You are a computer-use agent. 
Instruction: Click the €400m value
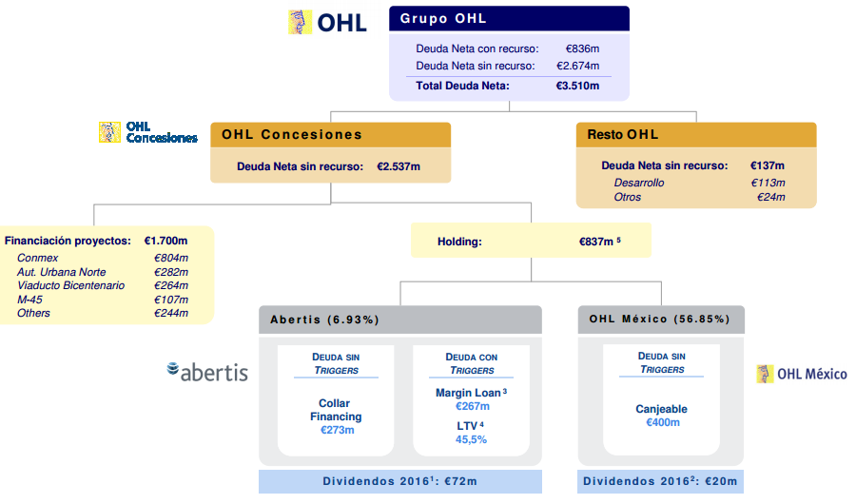tap(663, 422)
